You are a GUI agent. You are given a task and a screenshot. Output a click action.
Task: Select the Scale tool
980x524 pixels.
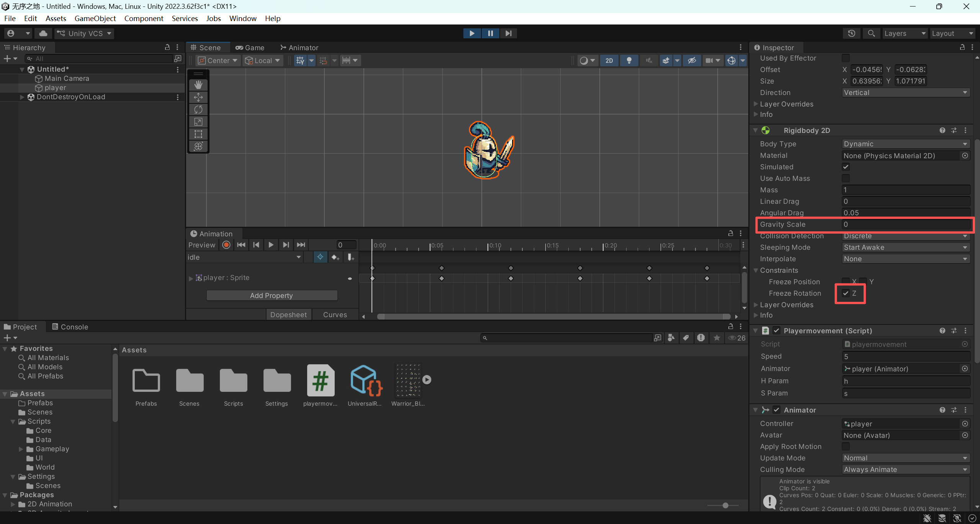tap(198, 122)
